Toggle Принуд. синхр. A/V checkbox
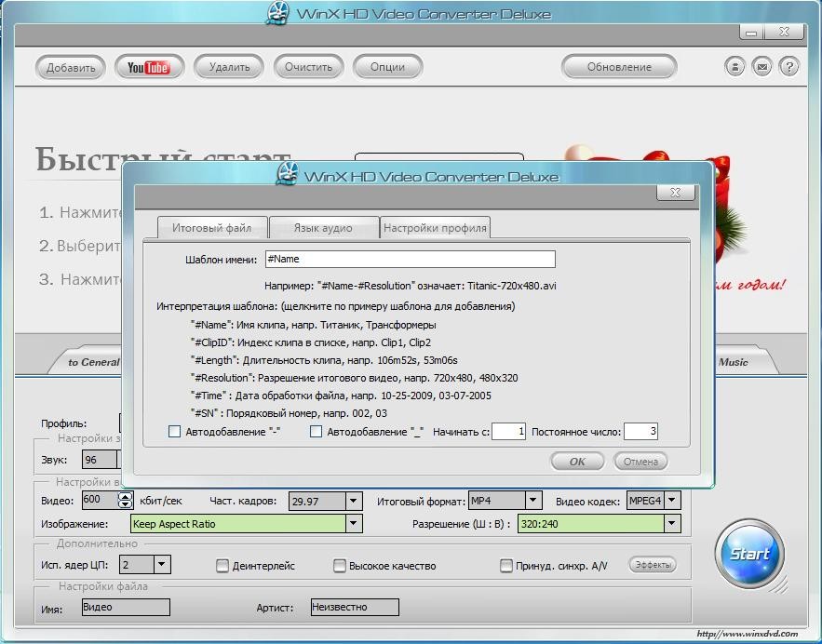The height and width of the screenshot is (644, 822). pos(505,566)
